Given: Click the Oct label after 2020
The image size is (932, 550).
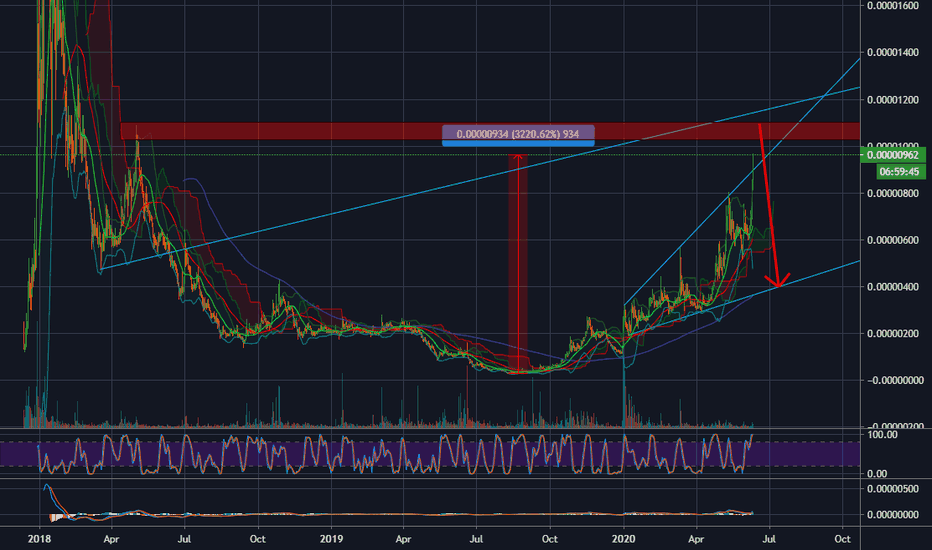Looking at the screenshot, I should point(842,539).
